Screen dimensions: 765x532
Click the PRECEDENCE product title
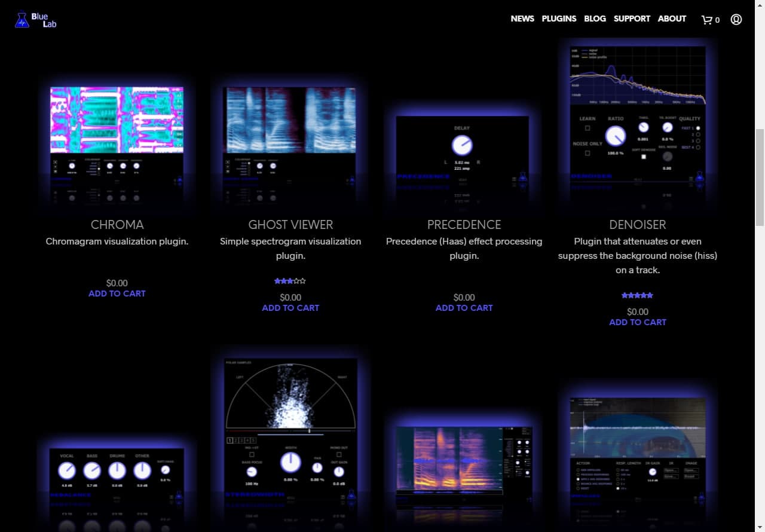click(x=464, y=225)
